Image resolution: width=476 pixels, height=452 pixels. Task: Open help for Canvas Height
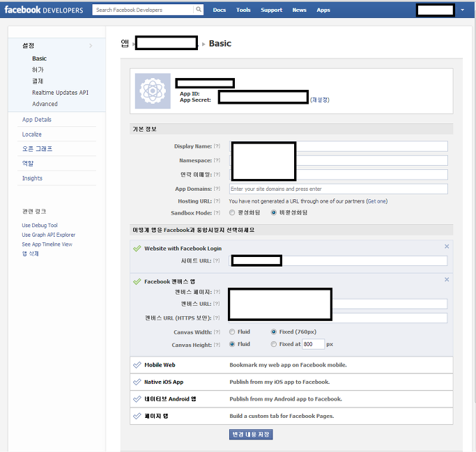click(x=217, y=345)
